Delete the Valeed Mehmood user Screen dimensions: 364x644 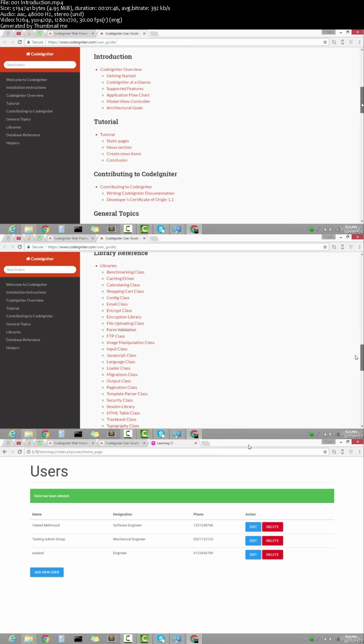pyautogui.click(x=272, y=527)
